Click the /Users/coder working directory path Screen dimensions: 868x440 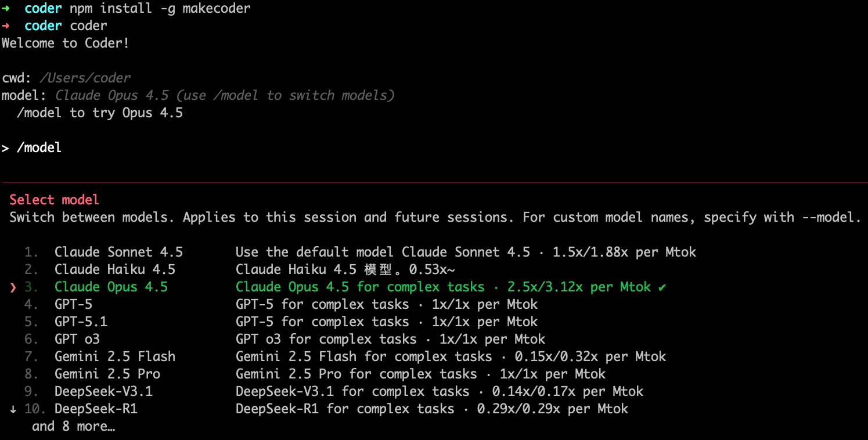coord(85,78)
